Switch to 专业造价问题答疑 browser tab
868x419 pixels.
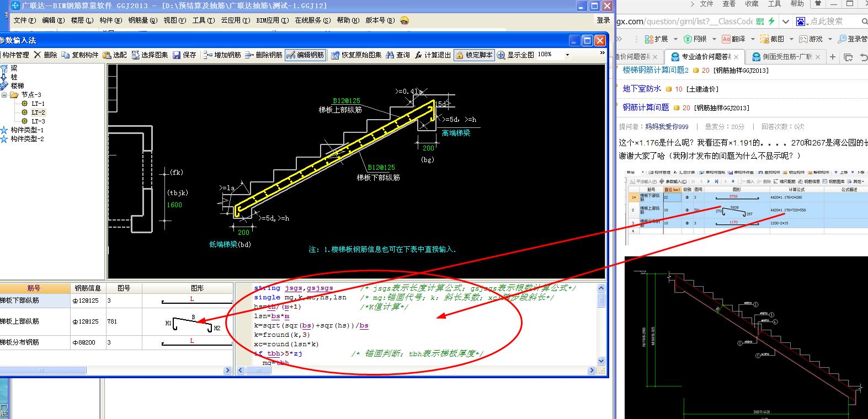pos(705,57)
